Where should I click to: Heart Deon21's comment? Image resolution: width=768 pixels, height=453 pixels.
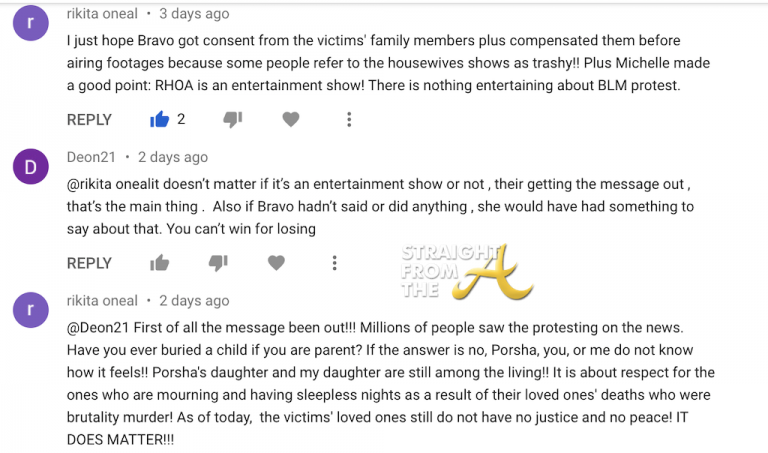[276, 263]
